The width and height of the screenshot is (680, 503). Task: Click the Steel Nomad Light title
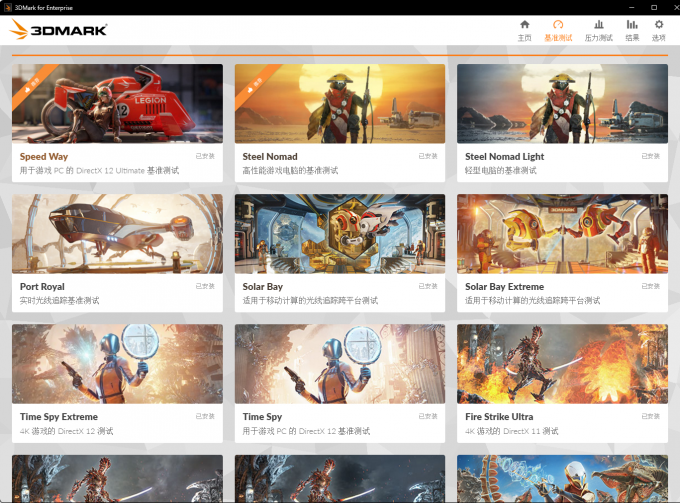point(504,157)
